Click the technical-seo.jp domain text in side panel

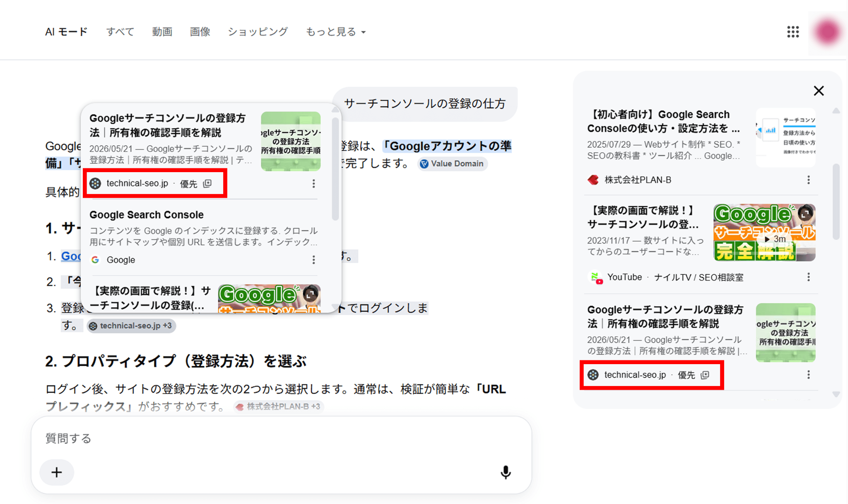(x=635, y=375)
